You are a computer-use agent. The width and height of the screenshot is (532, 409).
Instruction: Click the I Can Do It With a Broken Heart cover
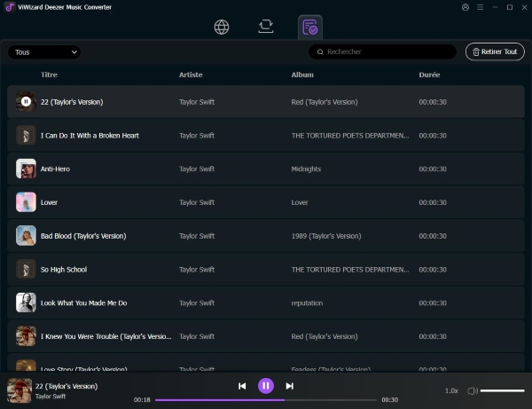[26, 135]
